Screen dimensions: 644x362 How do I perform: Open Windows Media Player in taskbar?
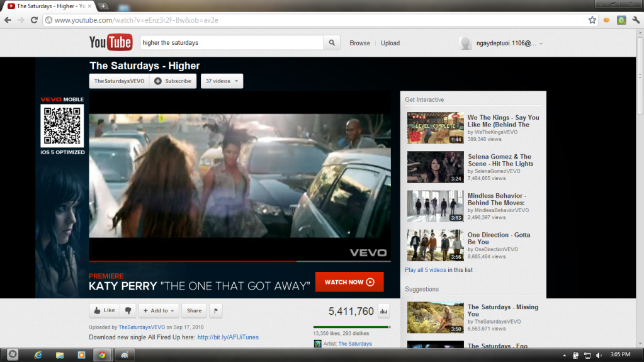tap(81, 354)
